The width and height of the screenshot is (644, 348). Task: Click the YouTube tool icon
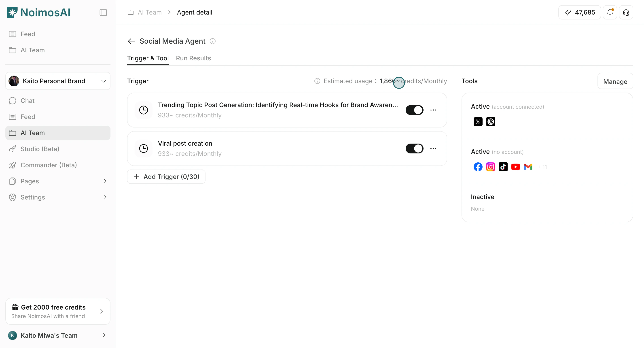coord(515,167)
